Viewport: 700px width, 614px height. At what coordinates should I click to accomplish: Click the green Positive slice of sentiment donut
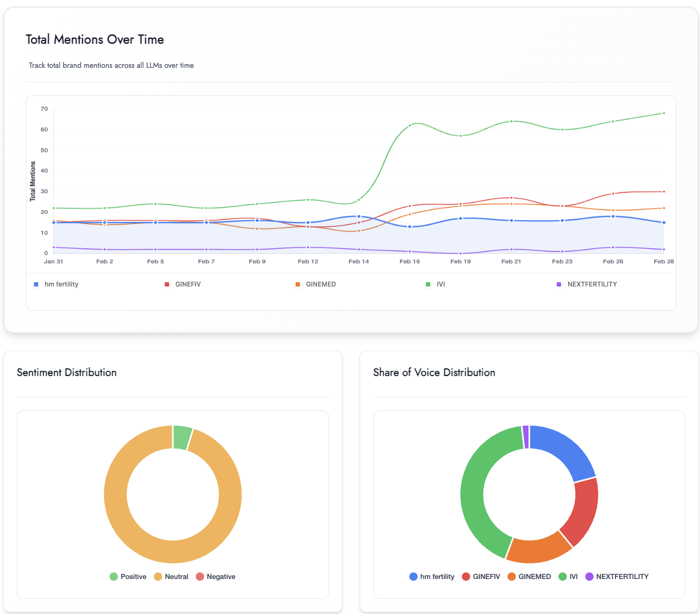pos(181,437)
